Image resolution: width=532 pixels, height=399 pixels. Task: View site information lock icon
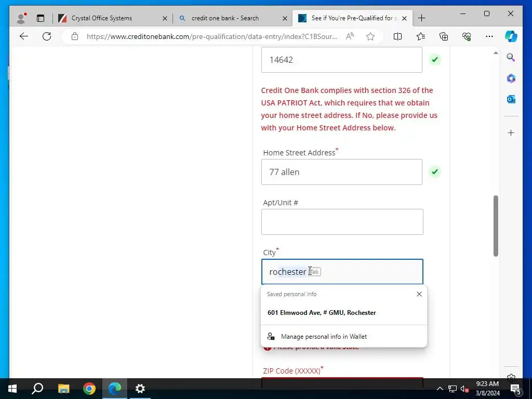(75, 36)
